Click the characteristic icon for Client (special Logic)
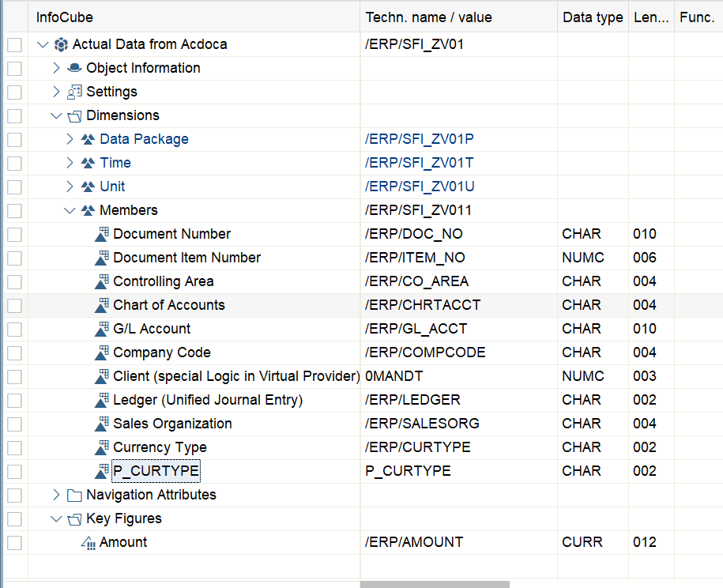This screenshot has width=723, height=588. point(101,376)
